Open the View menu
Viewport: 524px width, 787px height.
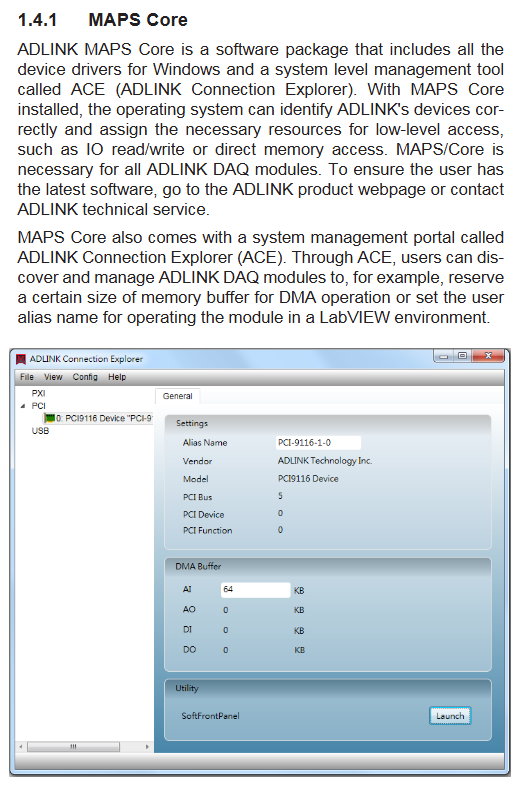[53, 377]
